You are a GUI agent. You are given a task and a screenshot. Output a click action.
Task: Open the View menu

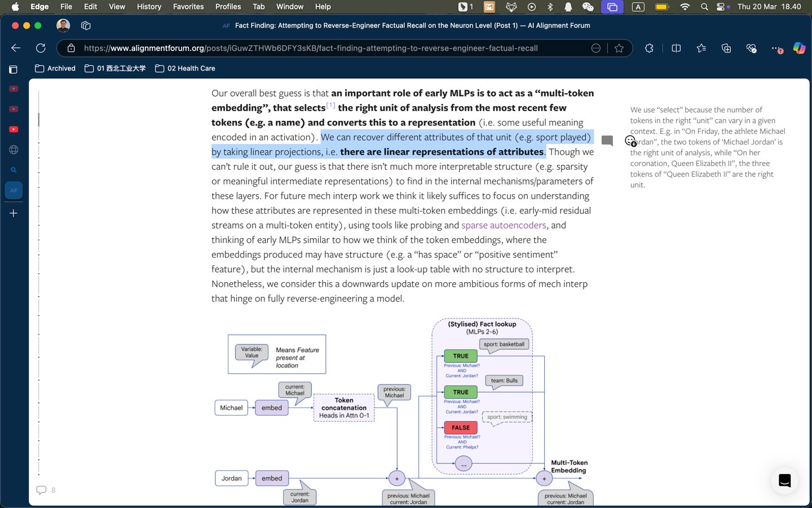117,7
